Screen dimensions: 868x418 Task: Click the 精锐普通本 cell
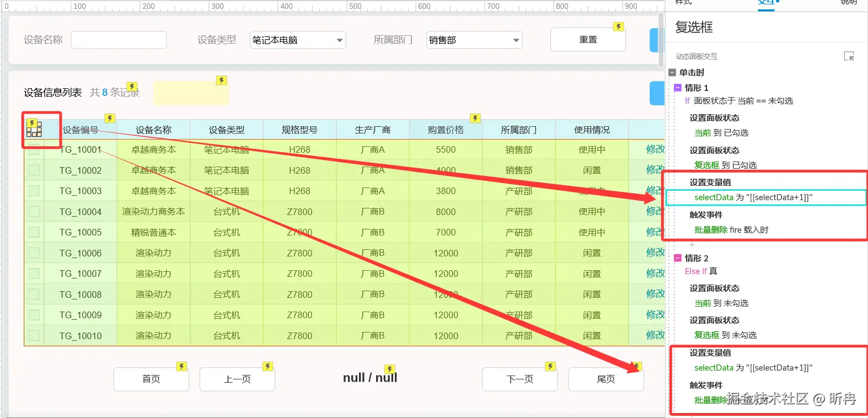tap(153, 232)
